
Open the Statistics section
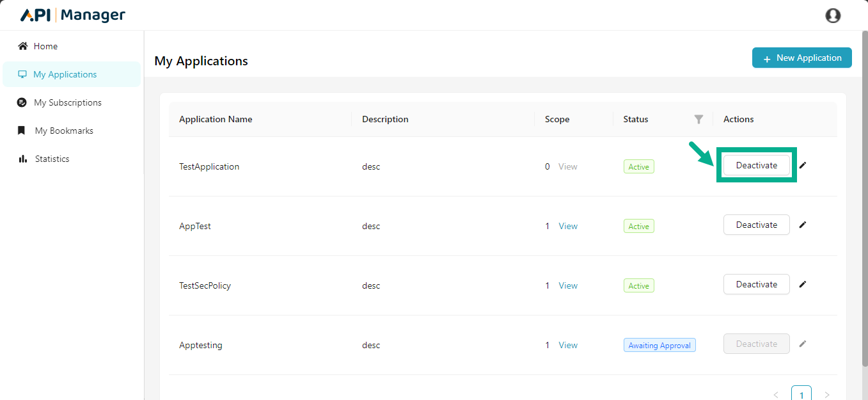point(52,159)
